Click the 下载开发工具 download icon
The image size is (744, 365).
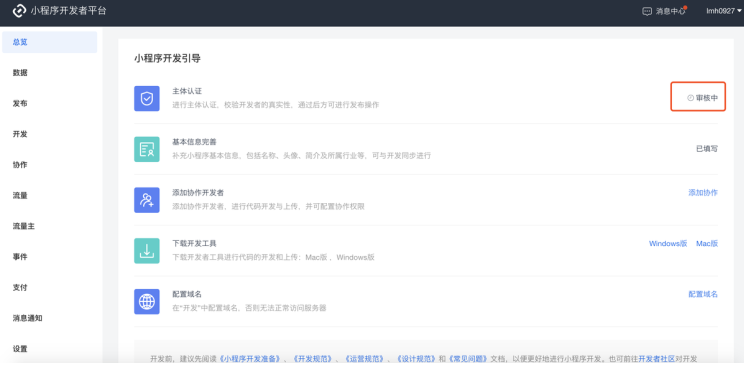[x=147, y=251]
